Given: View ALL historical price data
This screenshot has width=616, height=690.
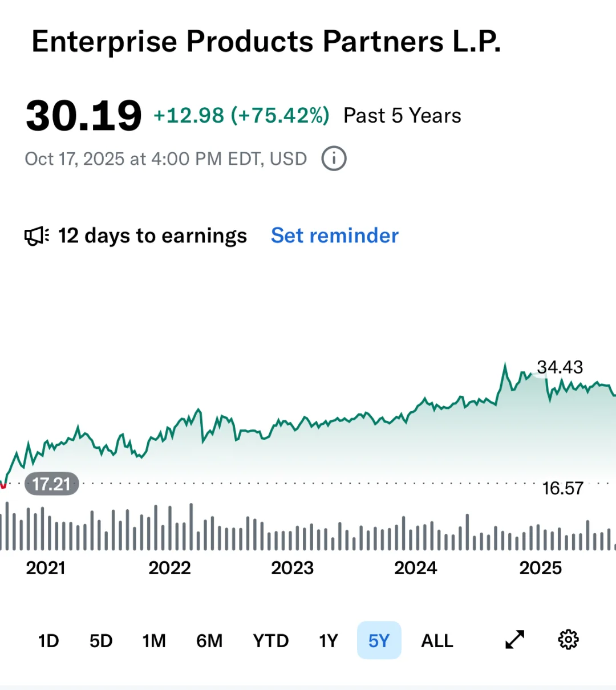Looking at the screenshot, I should (437, 641).
